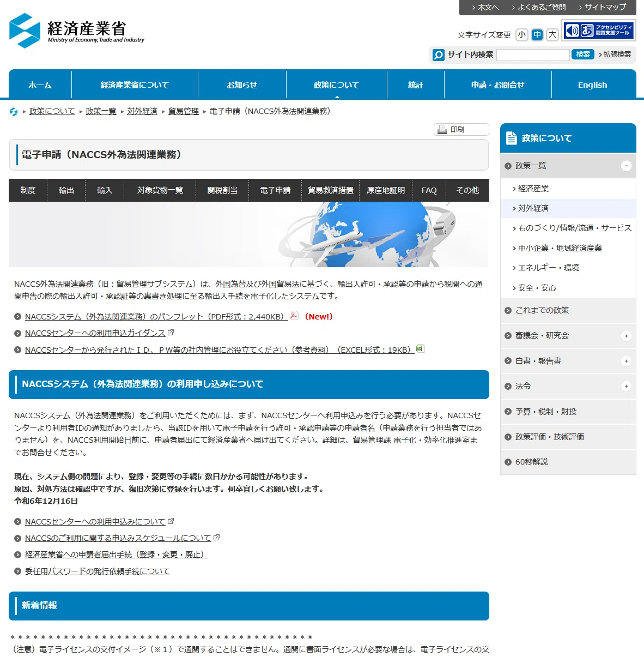Image resolution: width=644 pixels, height=657 pixels.
Task: Click the 政策一覧 breadcrumb link
Action: click(101, 111)
